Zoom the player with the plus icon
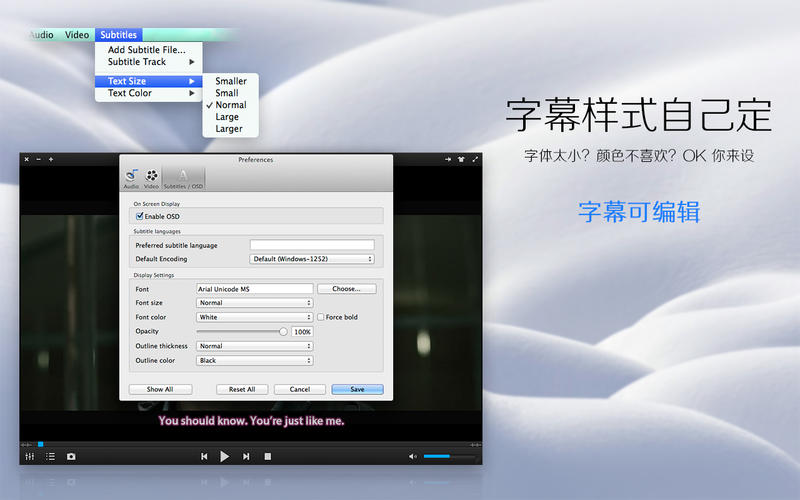The width and height of the screenshot is (800, 500). click(51, 159)
